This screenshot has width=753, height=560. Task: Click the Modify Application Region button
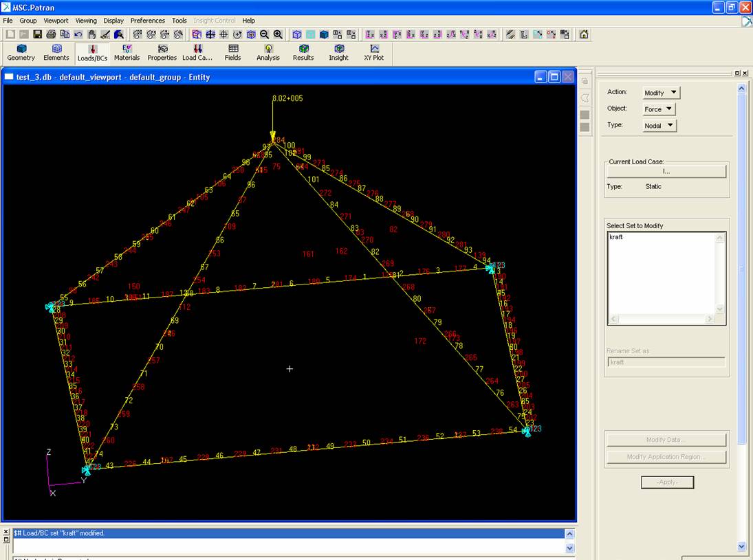[666, 457]
